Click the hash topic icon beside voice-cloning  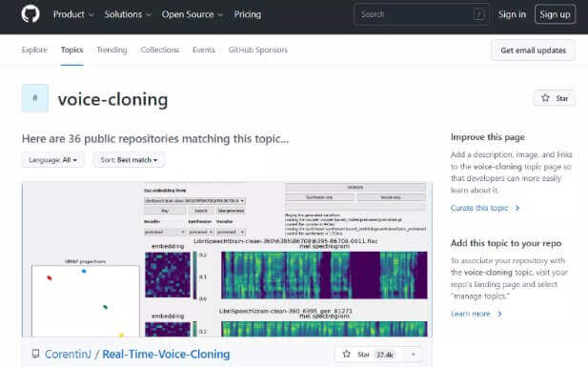(35, 98)
